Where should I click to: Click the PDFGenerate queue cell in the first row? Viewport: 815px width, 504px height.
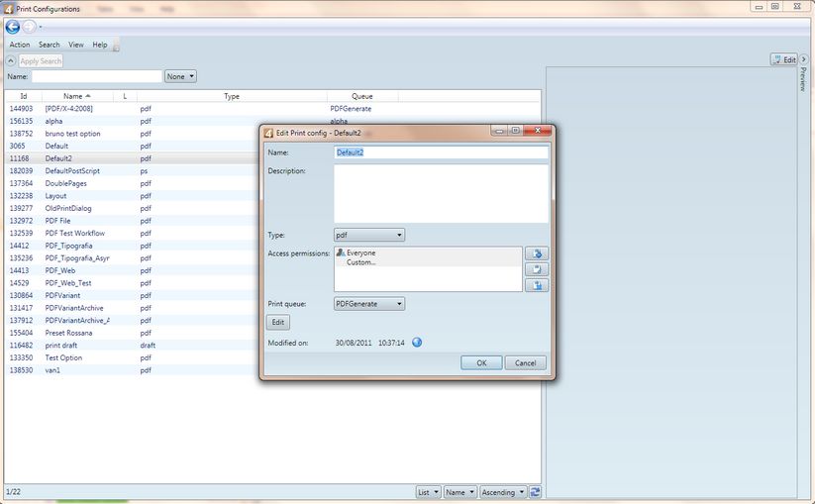(351, 109)
